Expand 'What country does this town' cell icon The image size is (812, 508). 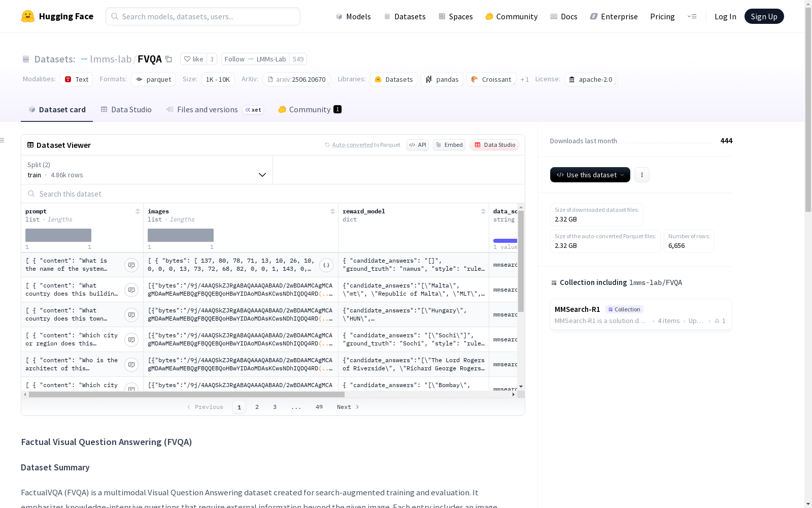131,315
